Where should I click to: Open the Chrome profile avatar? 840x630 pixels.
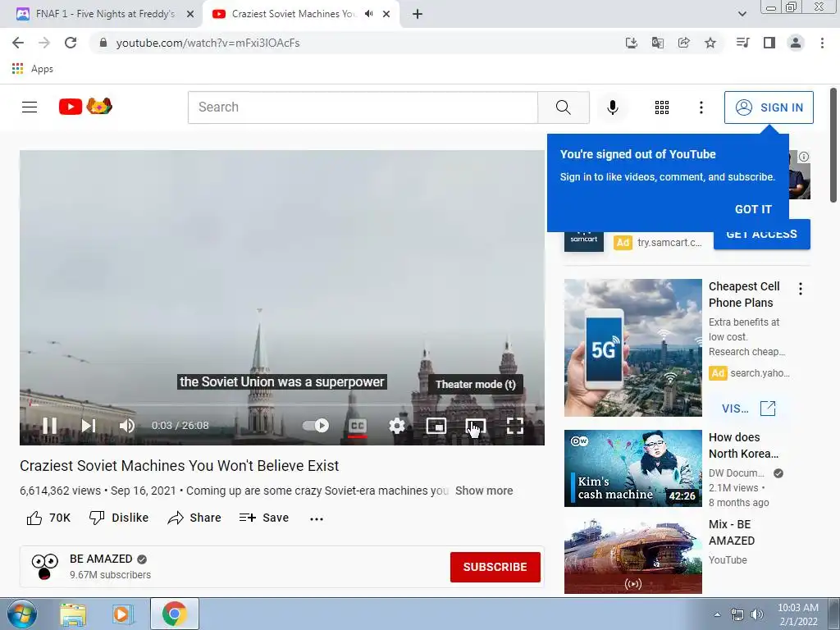click(x=796, y=43)
